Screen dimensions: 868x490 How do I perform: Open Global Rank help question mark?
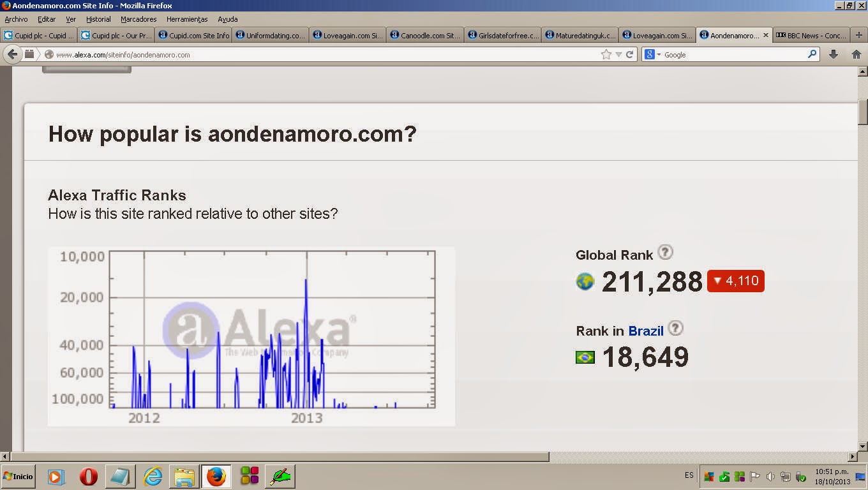(x=665, y=253)
